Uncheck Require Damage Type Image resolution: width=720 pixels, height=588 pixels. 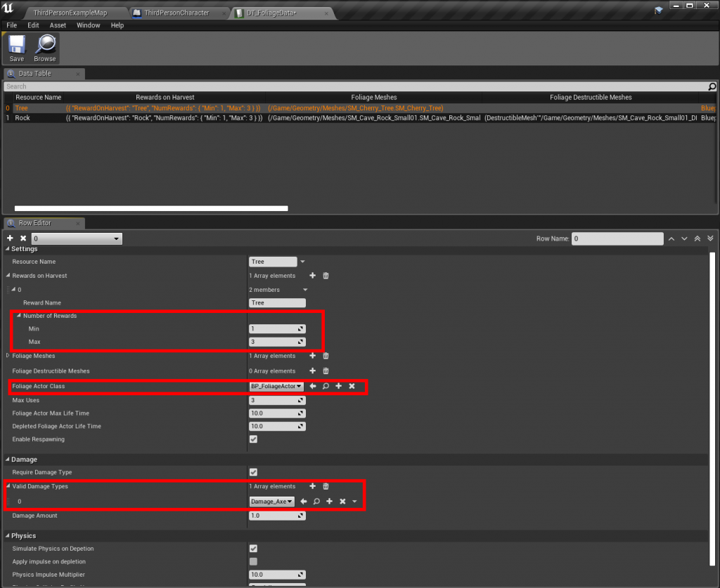[x=253, y=473]
